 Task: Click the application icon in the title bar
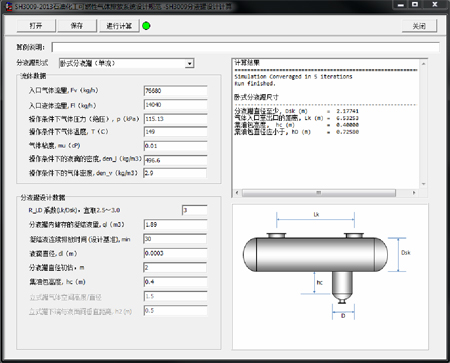pos(9,6)
